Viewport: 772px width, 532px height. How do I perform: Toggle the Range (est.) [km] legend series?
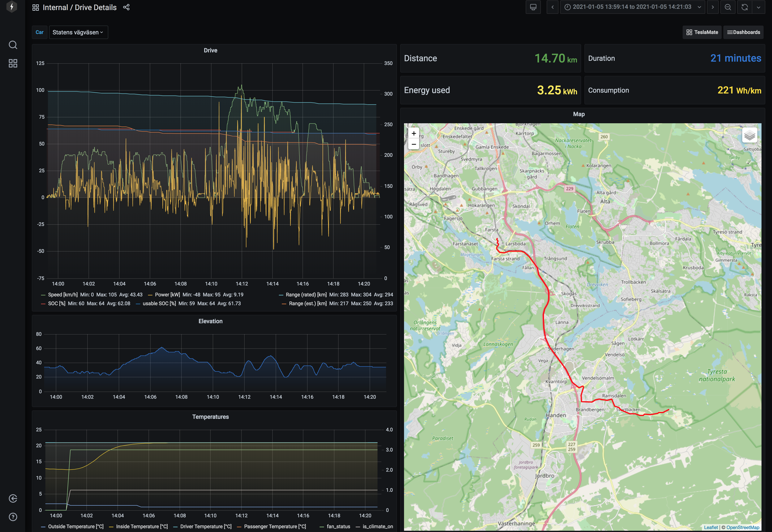pos(308,303)
